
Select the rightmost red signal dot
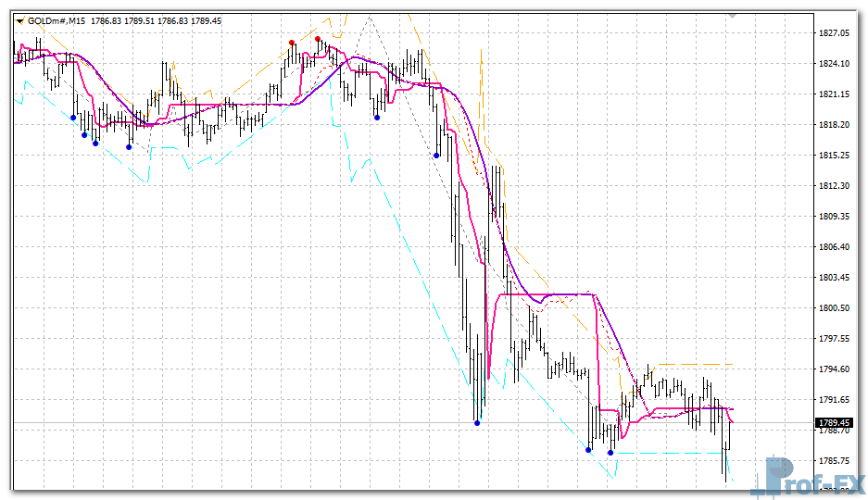pos(318,39)
